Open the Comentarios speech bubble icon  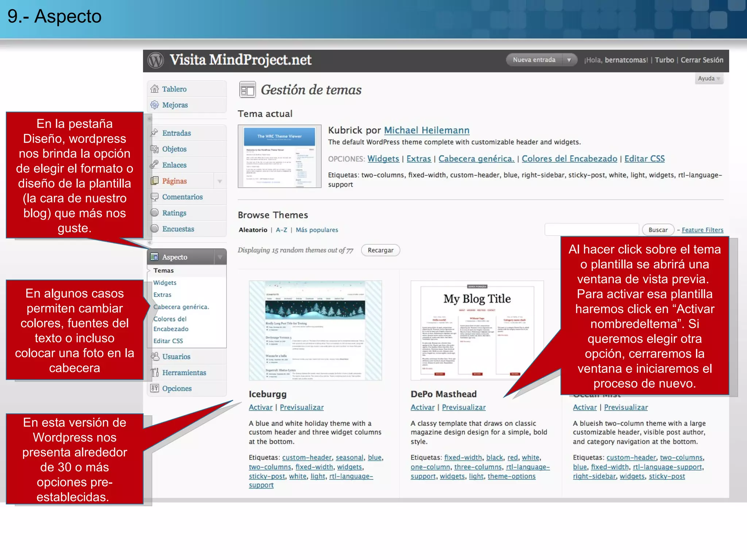pyautogui.click(x=155, y=197)
